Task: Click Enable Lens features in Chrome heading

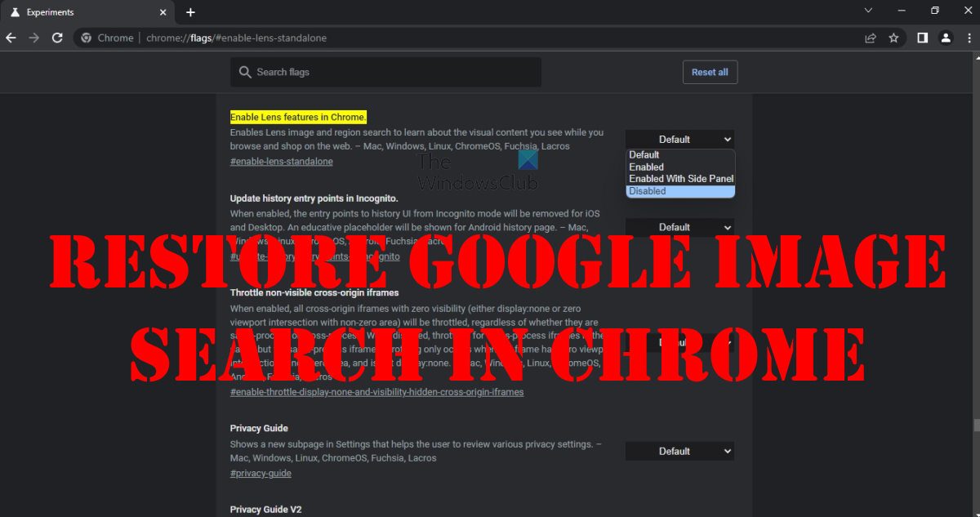Action: tap(298, 117)
